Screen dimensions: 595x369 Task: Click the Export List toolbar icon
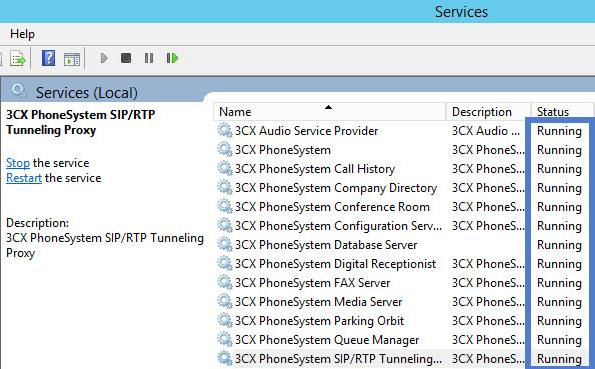(x=17, y=58)
